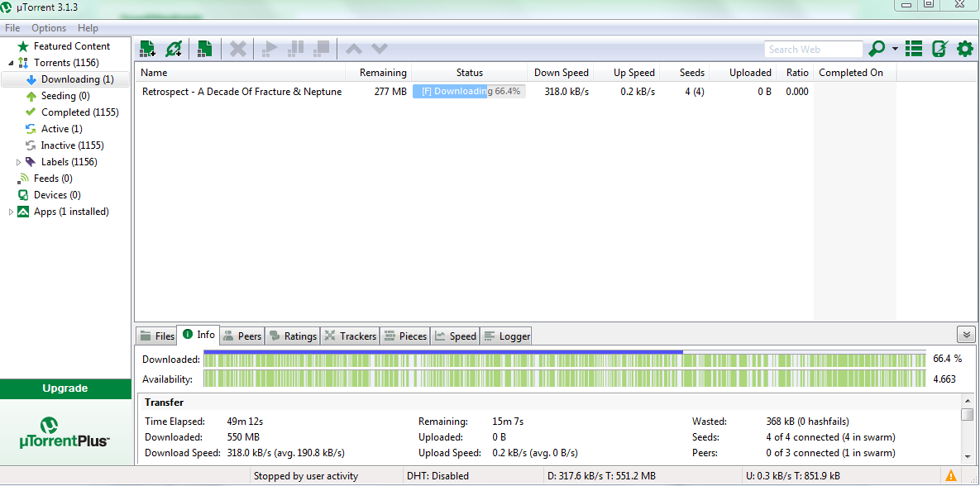
Task: Toggle the category list view icon
Action: coord(914,49)
